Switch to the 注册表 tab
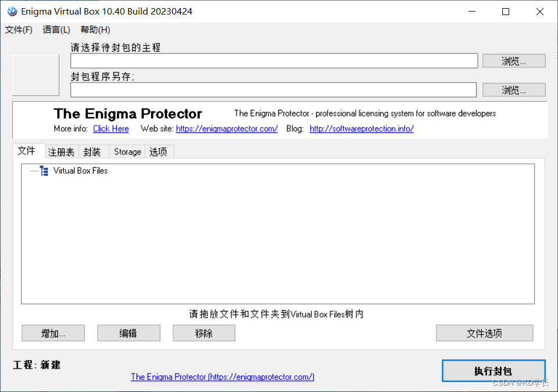The width and height of the screenshot is (558, 392). (x=61, y=152)
